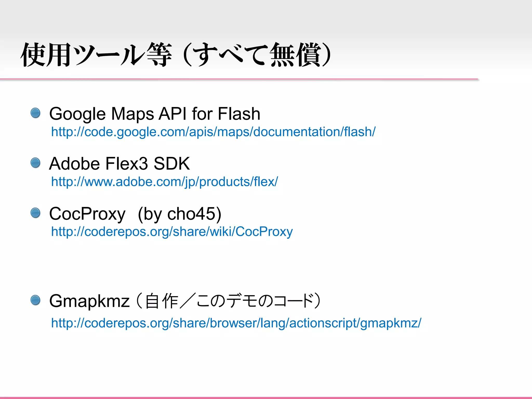The height and width of the screenshot is (399, 532).
Task: Open the adobe.com/jp/products/flex link
Action: (x=164, y=182)
